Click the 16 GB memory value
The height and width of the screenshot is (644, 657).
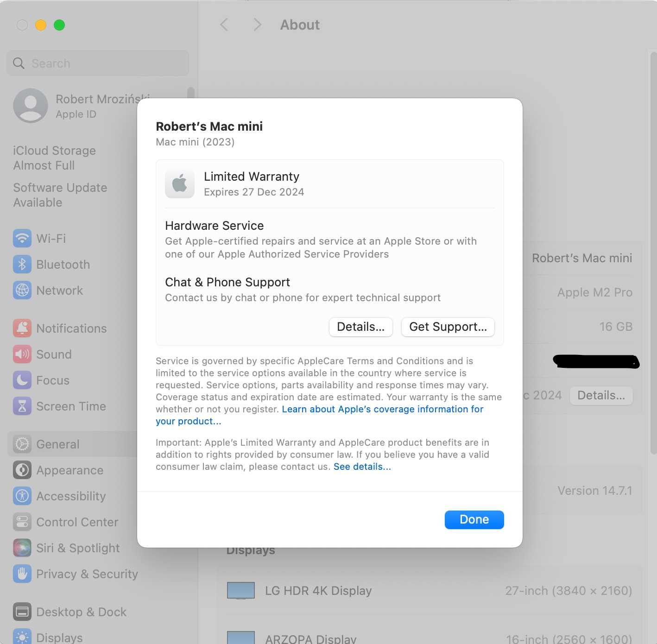pos(616,327)
